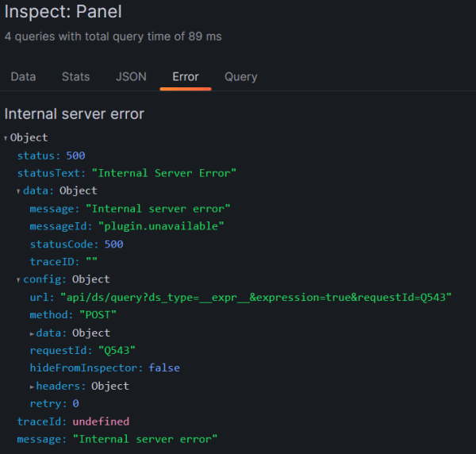Expand the headers: Object node
Viewport: 476px width, 454px height.
pos(32,387)
